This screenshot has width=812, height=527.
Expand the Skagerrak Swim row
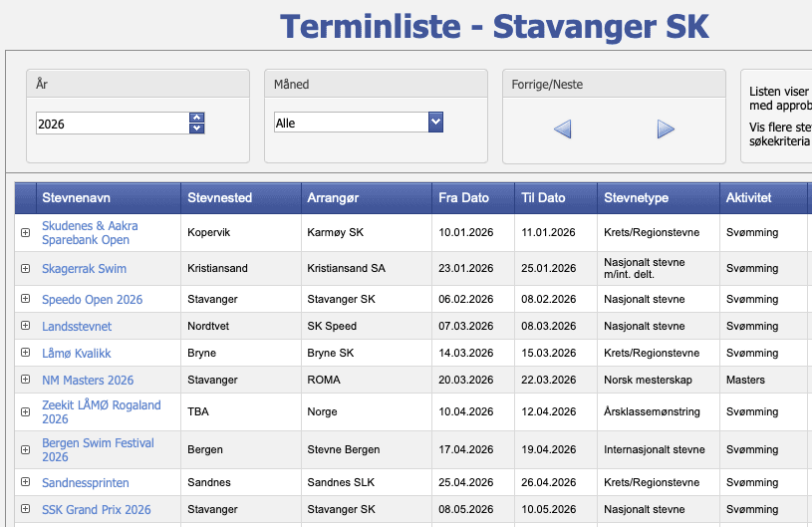26,269
